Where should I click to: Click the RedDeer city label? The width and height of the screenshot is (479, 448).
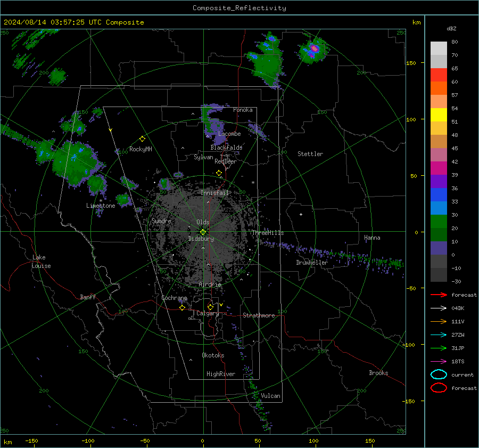226,161
